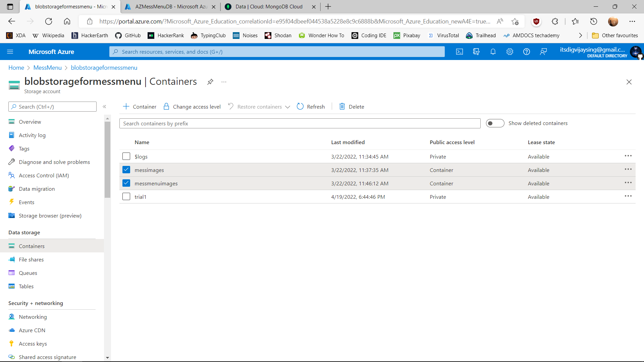Click the Search containers by prefix field
Viewport: 644px width, 362px height.
pyautogui.click(x=300, y=123)
